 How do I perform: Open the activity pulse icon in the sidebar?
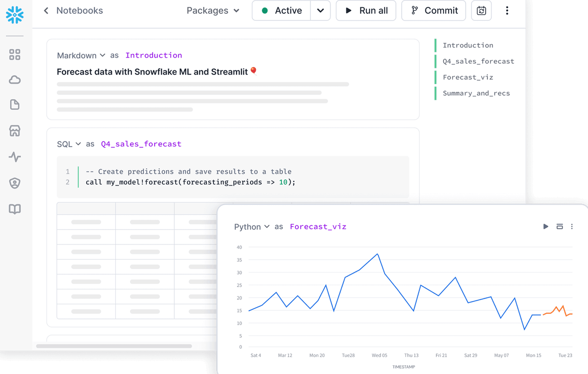tap(15, 157)
